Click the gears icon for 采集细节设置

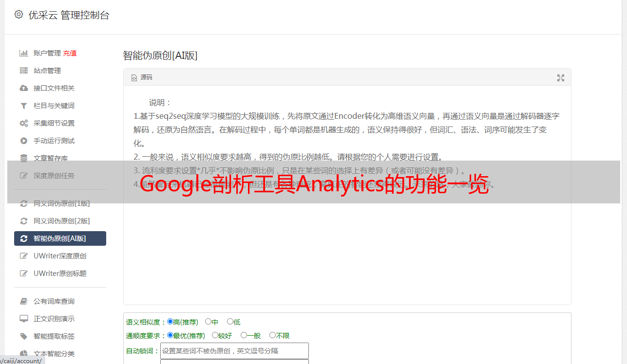pos(23,123)
